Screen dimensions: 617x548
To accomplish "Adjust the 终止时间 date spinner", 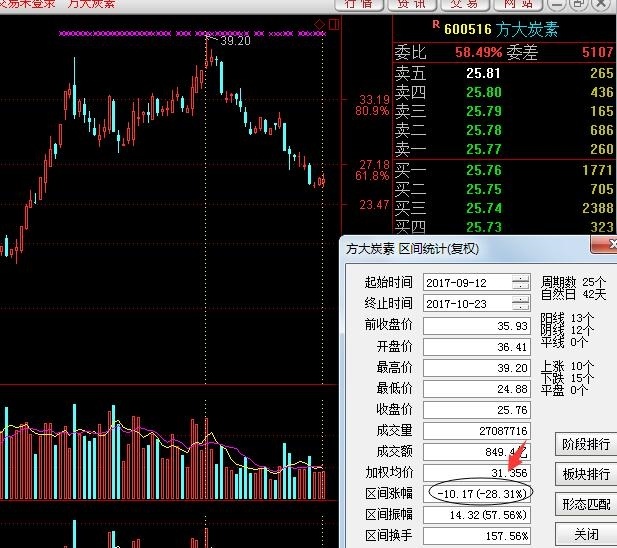I will click(521, 304).
